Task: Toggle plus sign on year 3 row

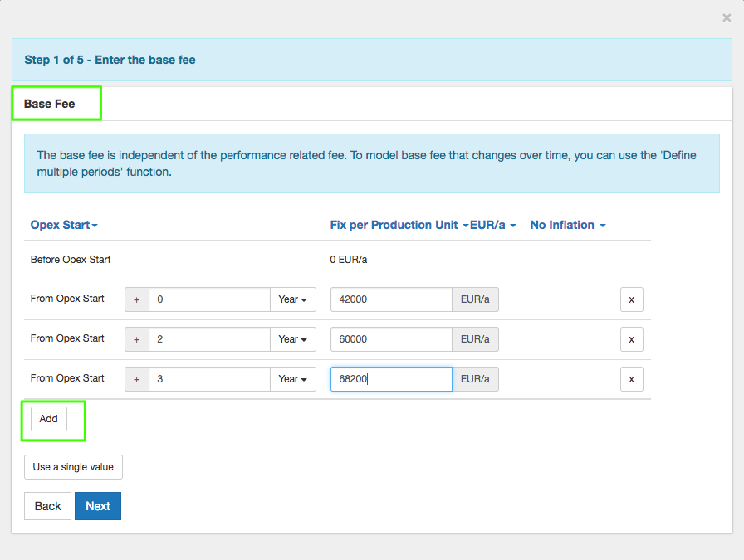Action: 136,379
